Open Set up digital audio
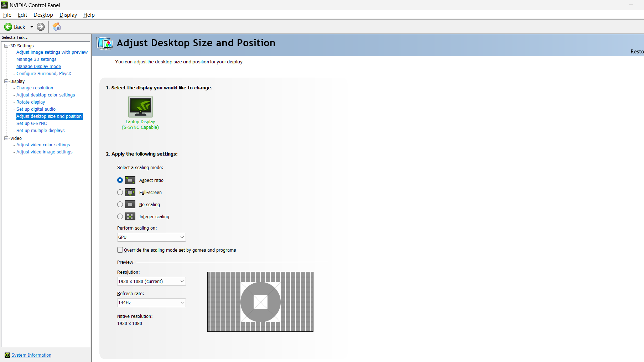The image size is (644, 362). click(36, 109)
